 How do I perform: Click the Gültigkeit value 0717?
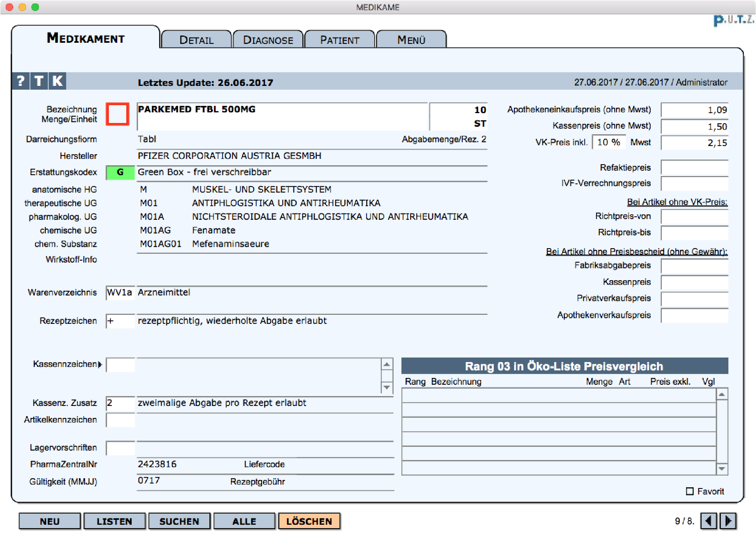[149, 480]
